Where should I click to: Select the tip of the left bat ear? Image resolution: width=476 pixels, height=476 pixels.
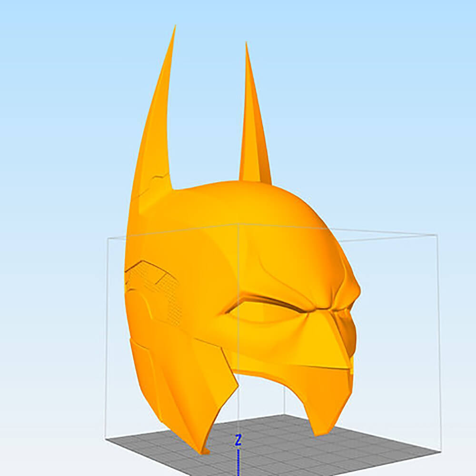point(175,28)
